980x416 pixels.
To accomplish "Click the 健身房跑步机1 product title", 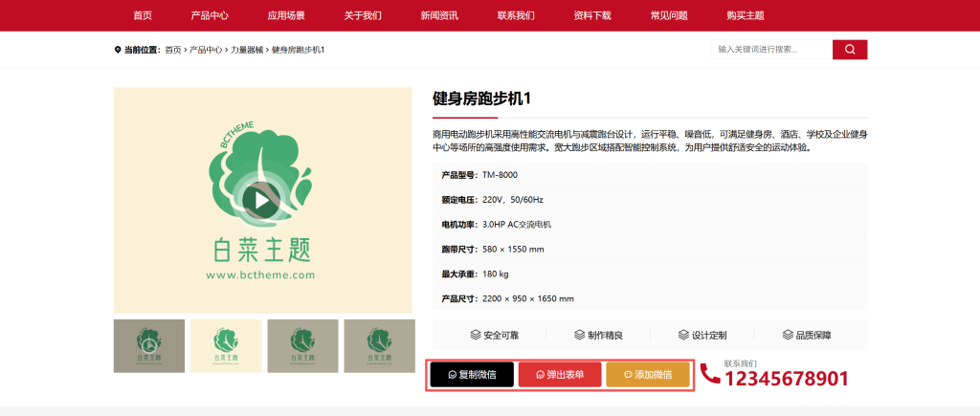I will click(x=482, y=99).
